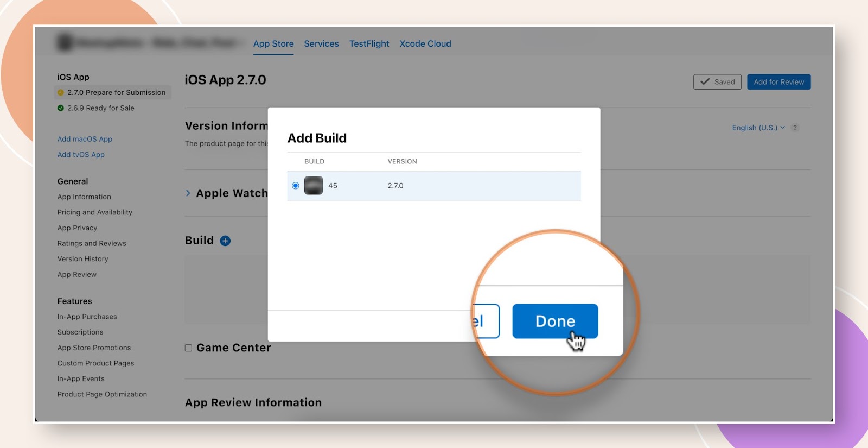Click the Add for Review button
Viewport: 868px width, 448px height.
pyautogui.click(x=778, y=82)
